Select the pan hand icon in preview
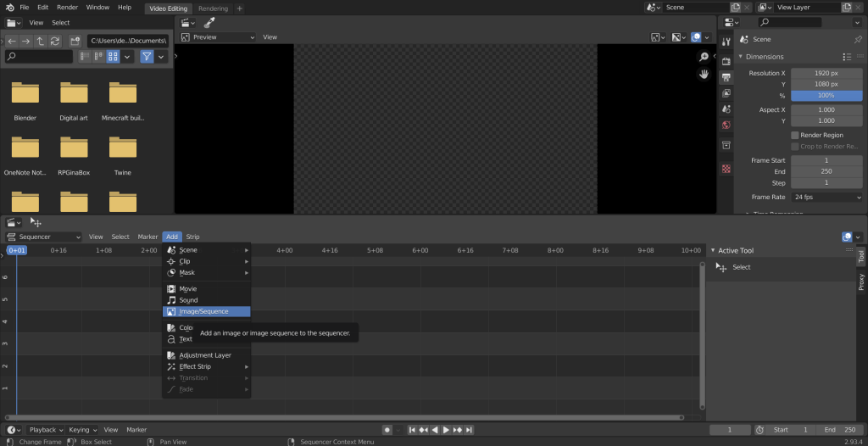 [704, 74]
